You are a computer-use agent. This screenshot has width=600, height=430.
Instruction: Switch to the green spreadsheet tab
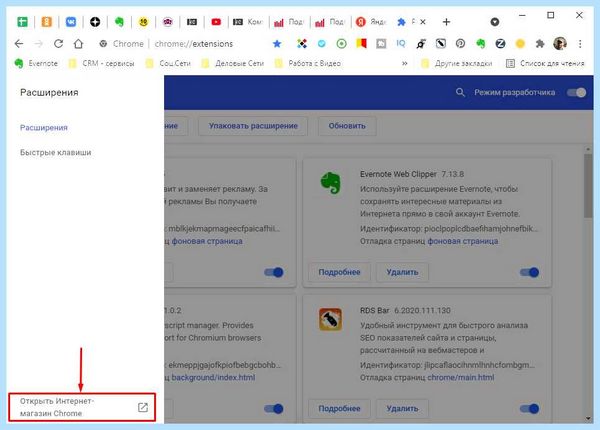pos(22,22)
